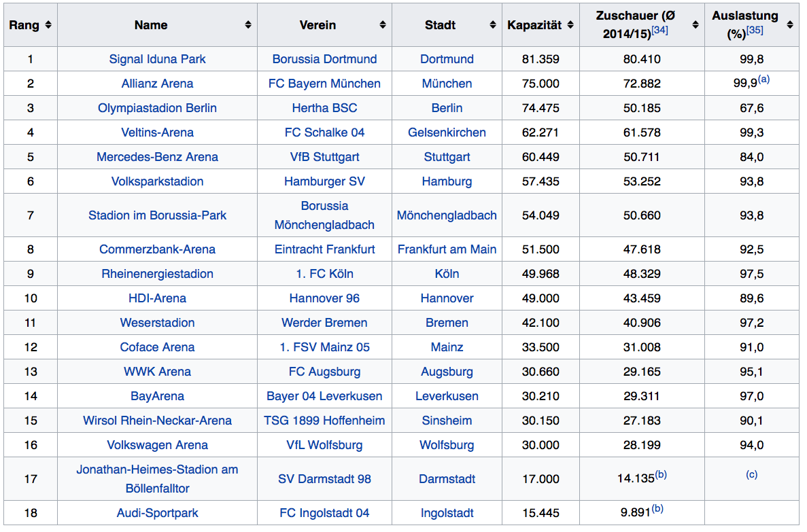Select utilization value 89,6
This screenshot has width=807, height=532.
click(751, 298)
